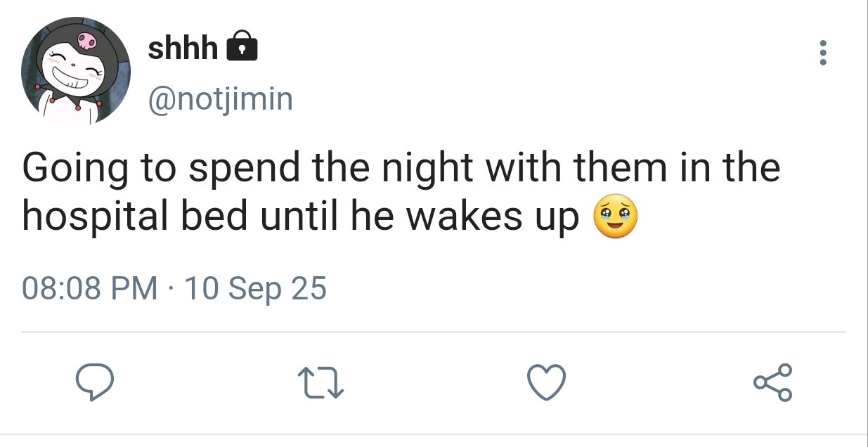
Task: Open the three-dot more options menu
Action: [822, 53]
